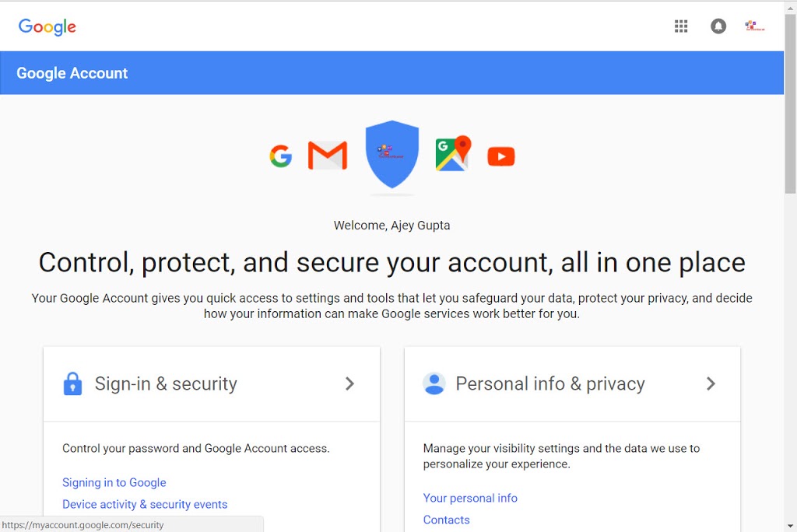Screen dimensions: 797x532
Task: Click the blue padlock security icon
Action: [x=72, y=383]
